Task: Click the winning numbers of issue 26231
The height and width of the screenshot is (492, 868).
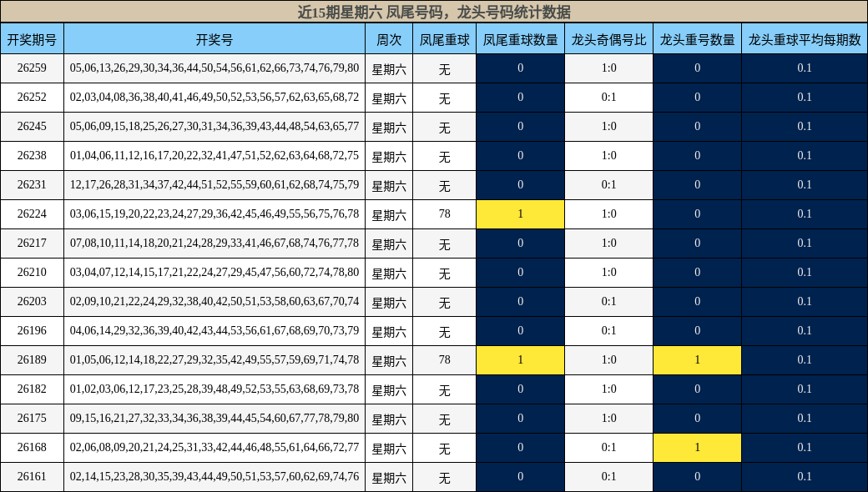Action: (214, 184)
